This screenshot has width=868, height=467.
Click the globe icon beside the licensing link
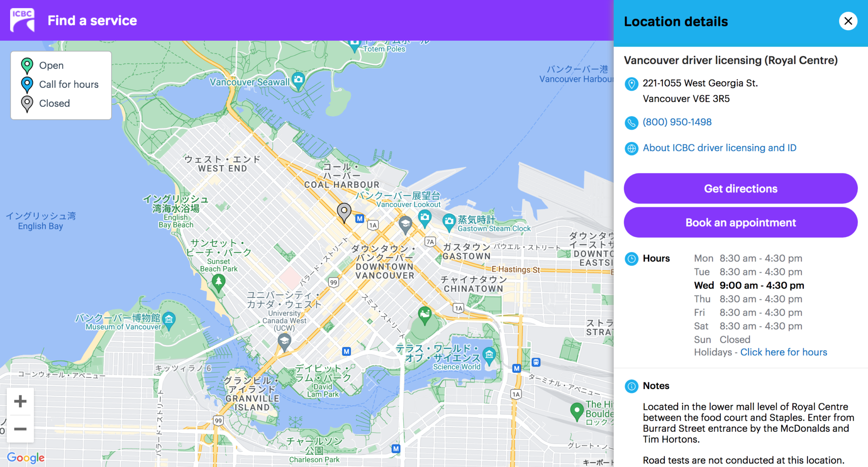631,148
